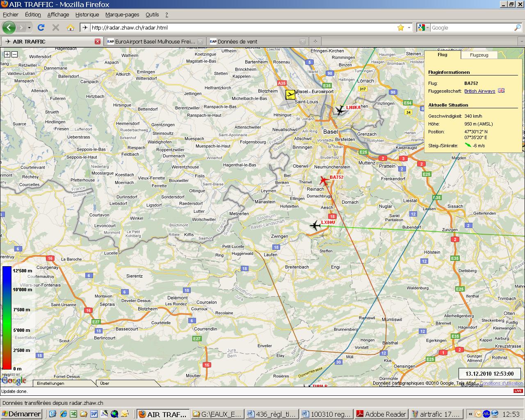This screenshot has height=420, width=525.
Task: Open the mail envelope quick launch icon
Action: coord(125,414)
